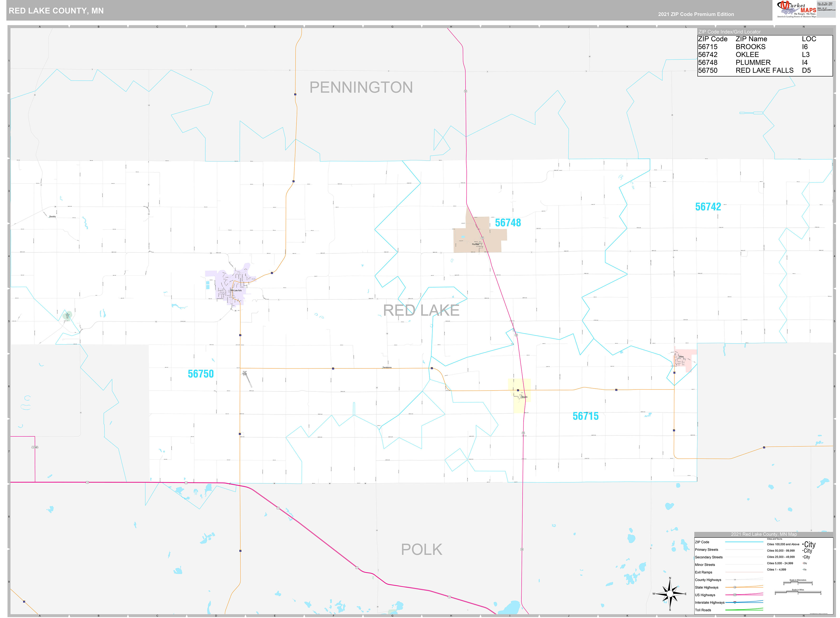Click the US Highways route marker in the legend
This screenshot has width=840, height=618.
(x=734, y=595)
